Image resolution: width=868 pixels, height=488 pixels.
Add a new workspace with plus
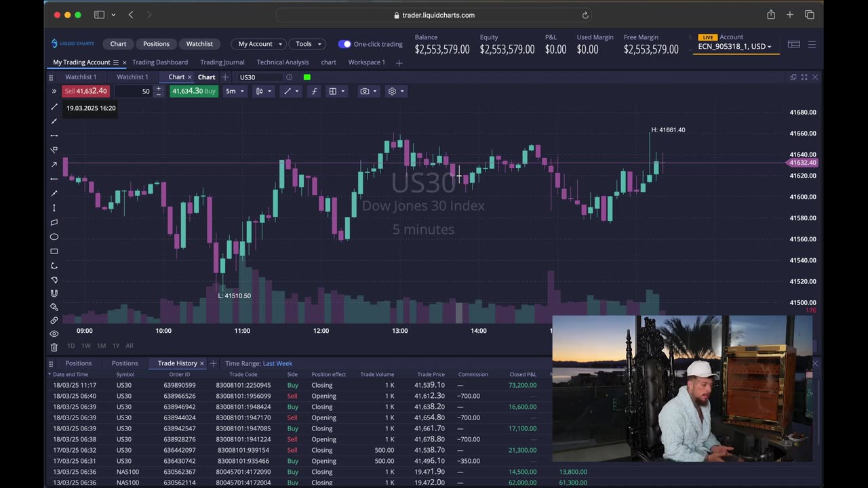tap(399, 63)
